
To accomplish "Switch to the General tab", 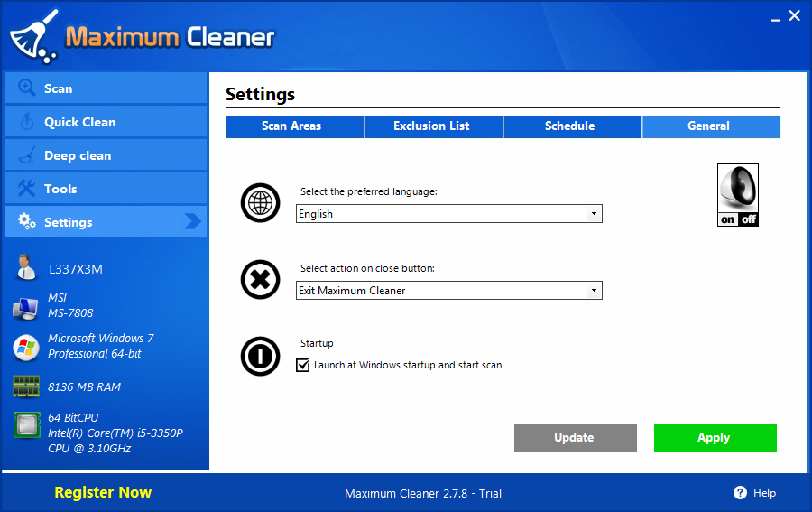I will tap(711, 126).
